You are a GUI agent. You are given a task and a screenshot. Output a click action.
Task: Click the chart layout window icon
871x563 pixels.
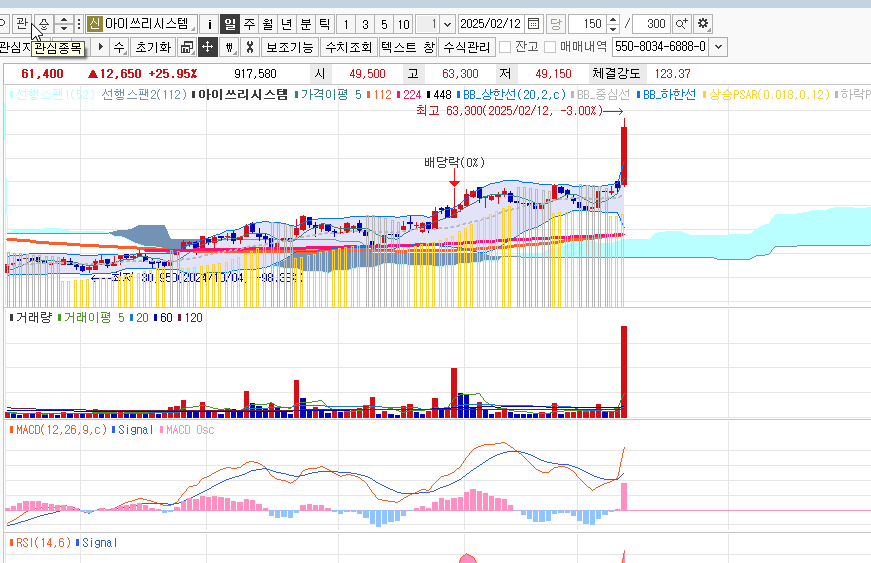(187, 46)
